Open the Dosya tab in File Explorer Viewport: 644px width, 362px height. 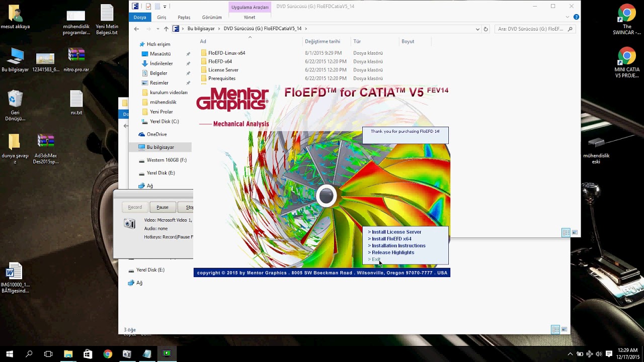[140, 17]
